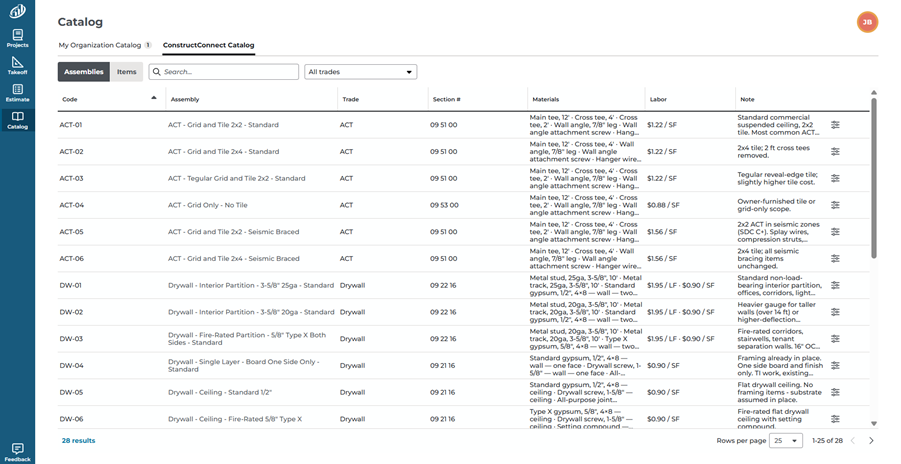This screenshot has height=464, width=901.
Task: Select ACT - Grid and Tile 2x4 - Standard
Action: [x=224, y=152]
